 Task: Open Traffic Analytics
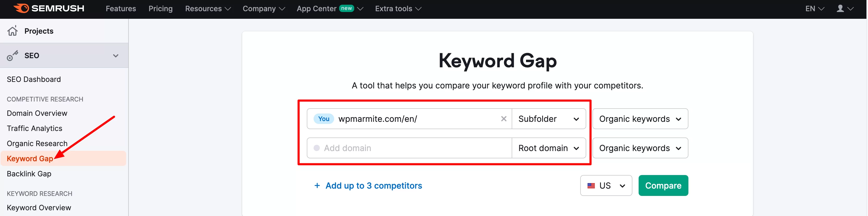point(34,128)
